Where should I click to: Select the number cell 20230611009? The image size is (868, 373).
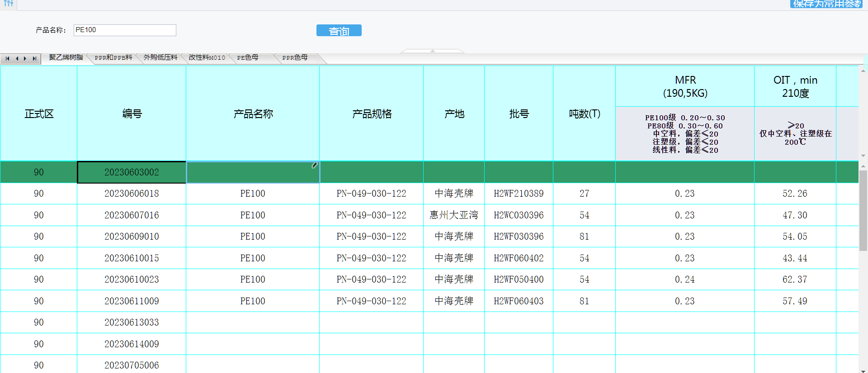pyautogui.click(x=132, y=301)
